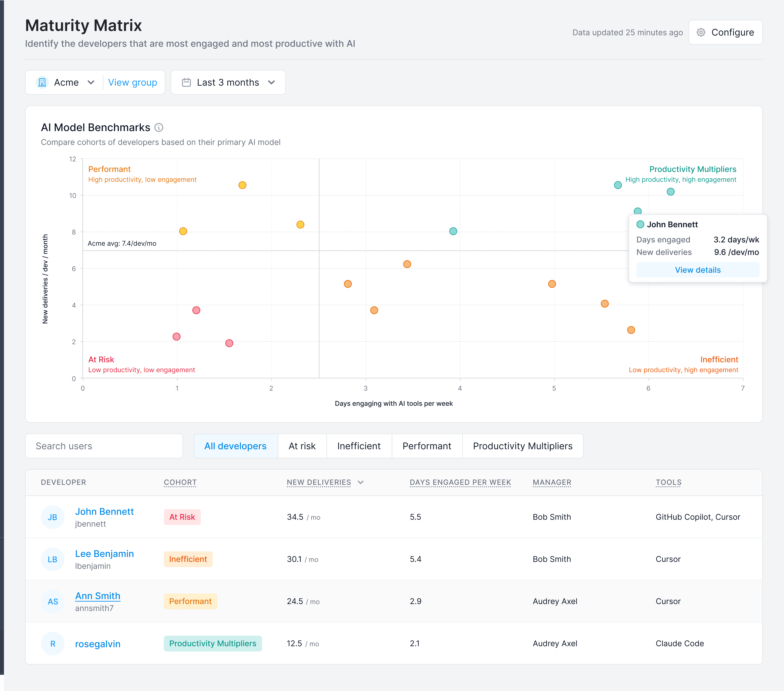This screenshot has width=784, height=691.
Task: Open settings via the Configure gear icon
Action: [701, 32]
